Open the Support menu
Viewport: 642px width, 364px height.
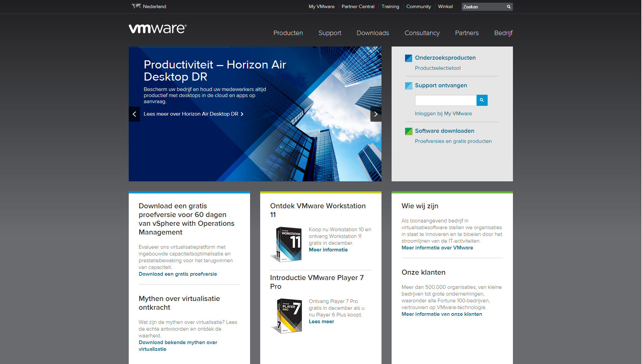[x=330, y=33]
